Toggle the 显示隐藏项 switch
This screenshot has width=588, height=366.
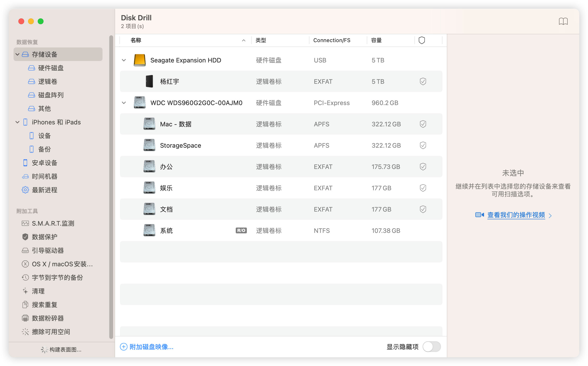[432, 347]
